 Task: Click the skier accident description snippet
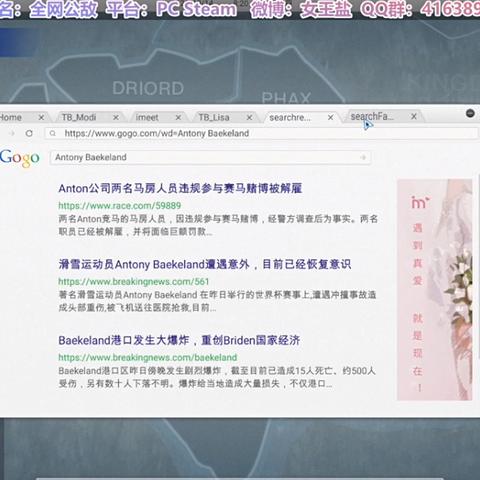click(x=217, y=301)
